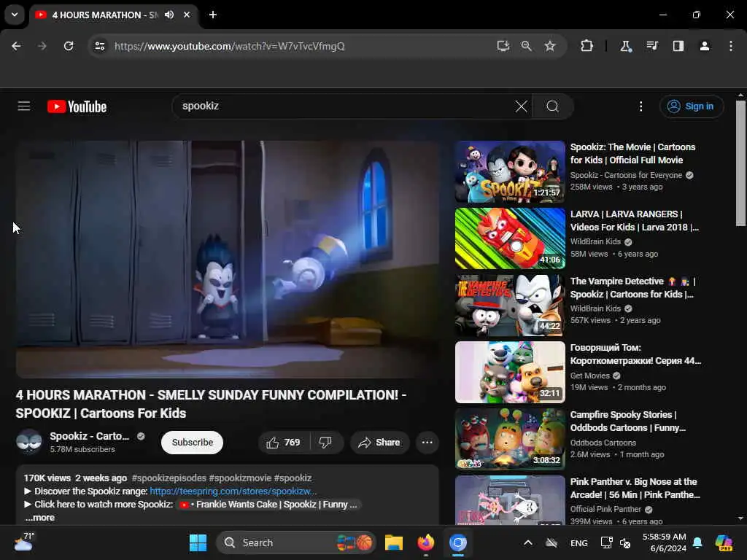
Task: Open notifications bell in taskbar
Action: [697, 542]
